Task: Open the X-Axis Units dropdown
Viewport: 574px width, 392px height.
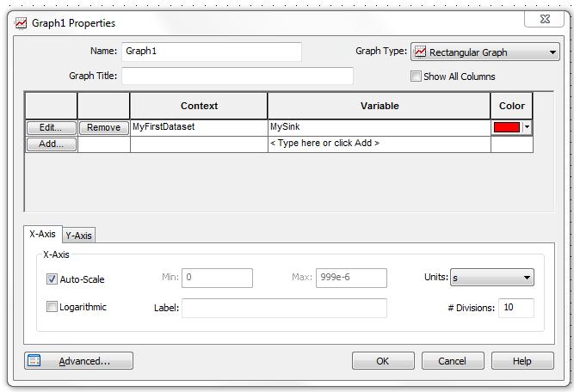Action: 491,277
